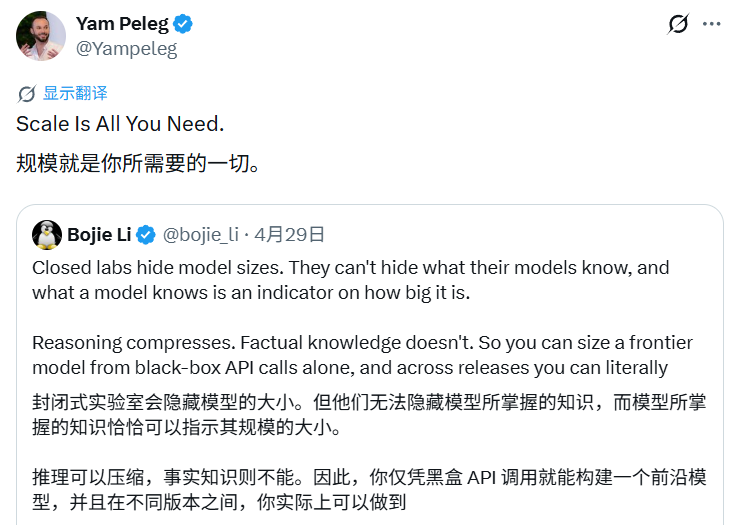739x525 pixels.
Task: Open Yam Peleg's profile name link
Action: [x=122, y=24]
